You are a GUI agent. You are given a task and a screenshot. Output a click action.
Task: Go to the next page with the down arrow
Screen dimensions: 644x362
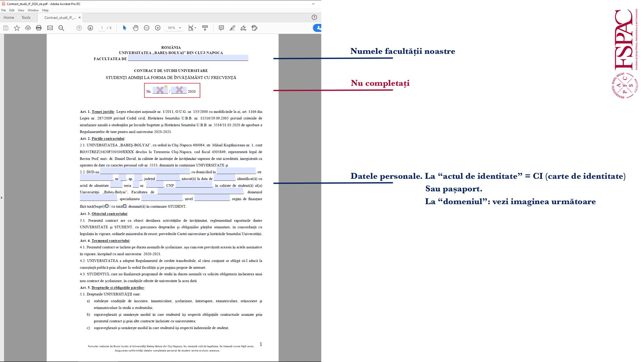(x=90, y=28)
